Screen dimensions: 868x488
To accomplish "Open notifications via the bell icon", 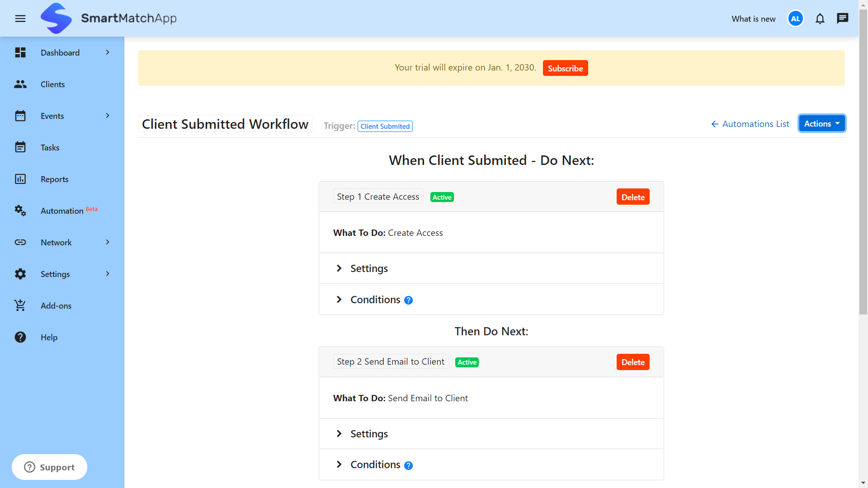I will coord(820,19).
